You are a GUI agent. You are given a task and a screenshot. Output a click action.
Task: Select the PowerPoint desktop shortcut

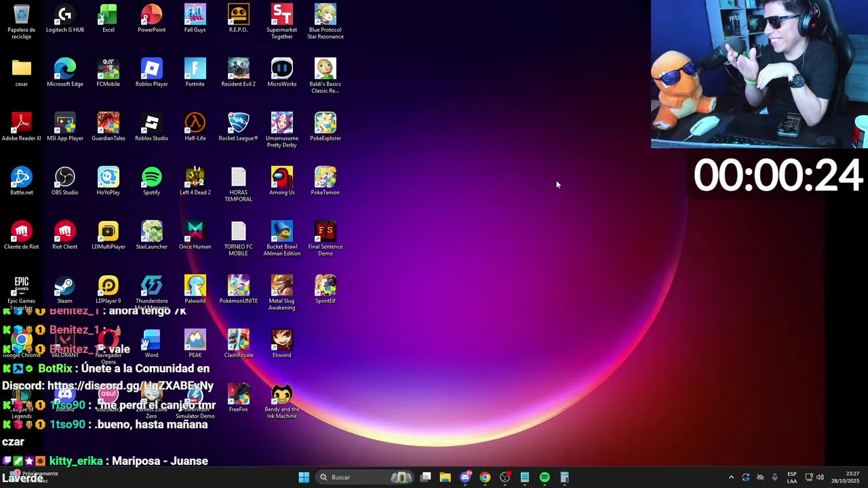152,19
